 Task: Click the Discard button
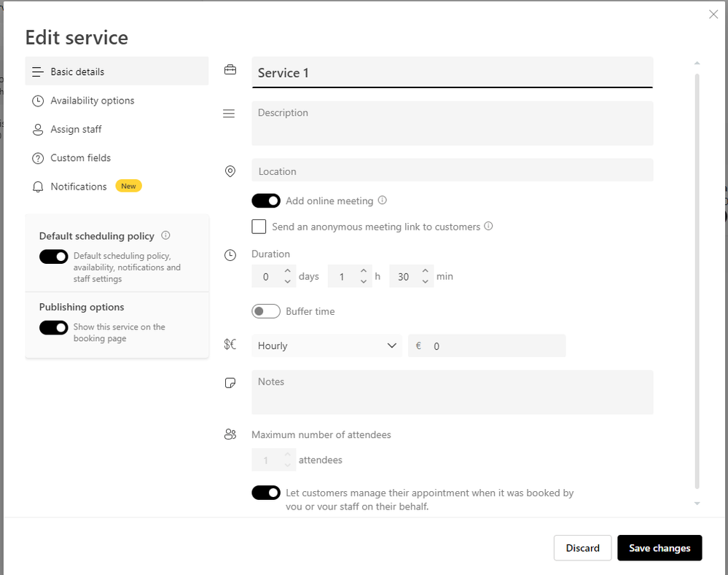(x=582, y=548)
